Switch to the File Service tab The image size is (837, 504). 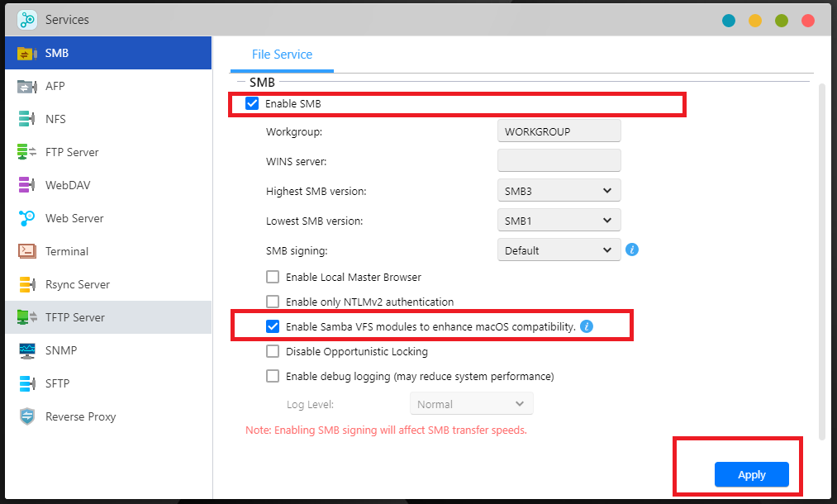pyautogui.click(x=282, y=55)
